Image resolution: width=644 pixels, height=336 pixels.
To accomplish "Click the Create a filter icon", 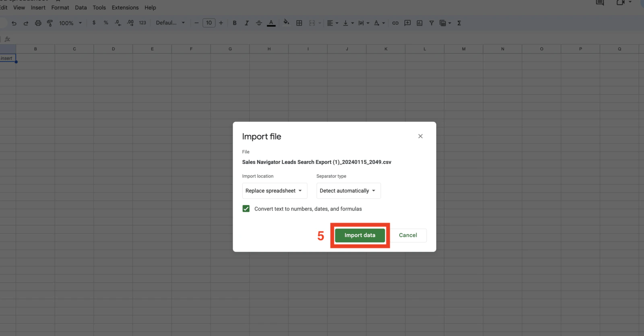I will (x=431, y=23).
